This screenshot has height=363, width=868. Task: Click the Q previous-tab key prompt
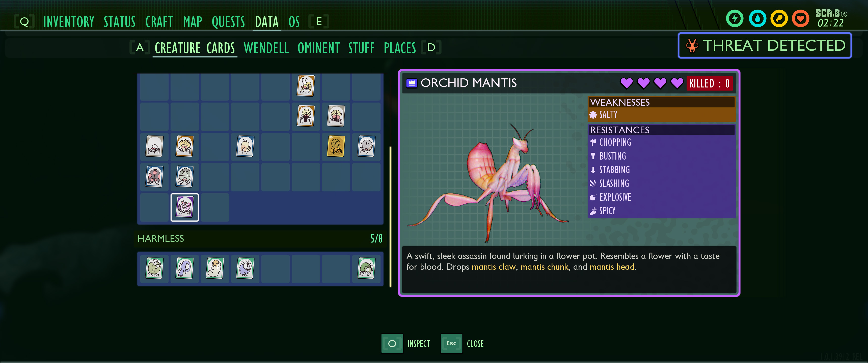pos(24,22)
